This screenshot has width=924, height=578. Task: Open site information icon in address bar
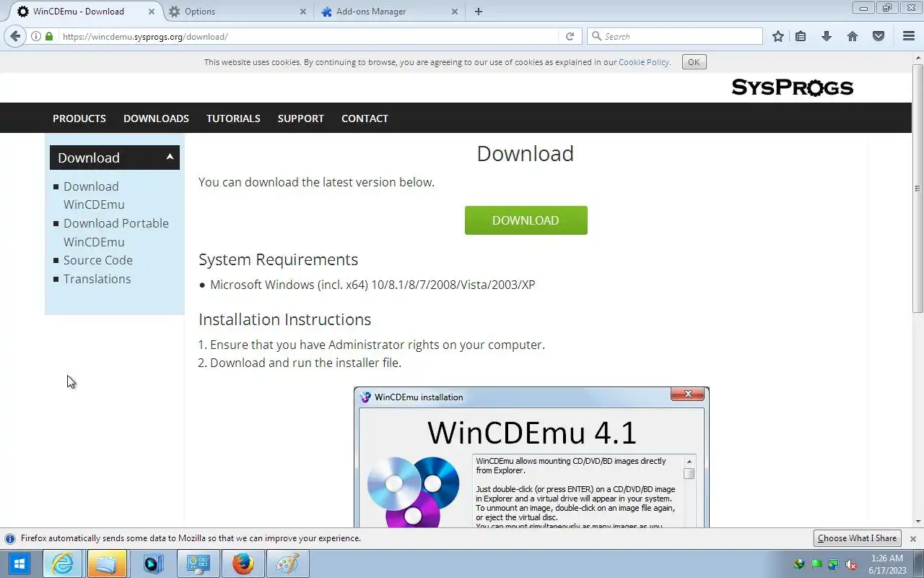coord(36,36)
